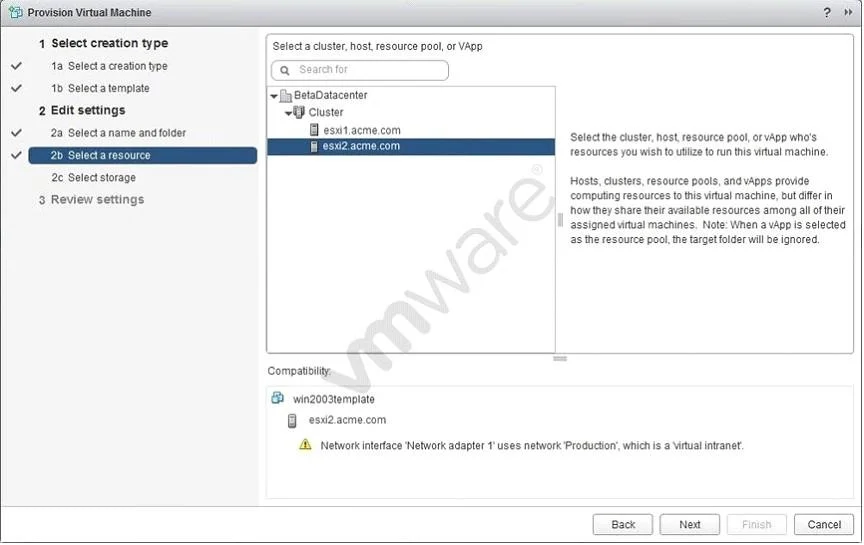Collapse the BetaDatacenter tree node

(274, 96)
